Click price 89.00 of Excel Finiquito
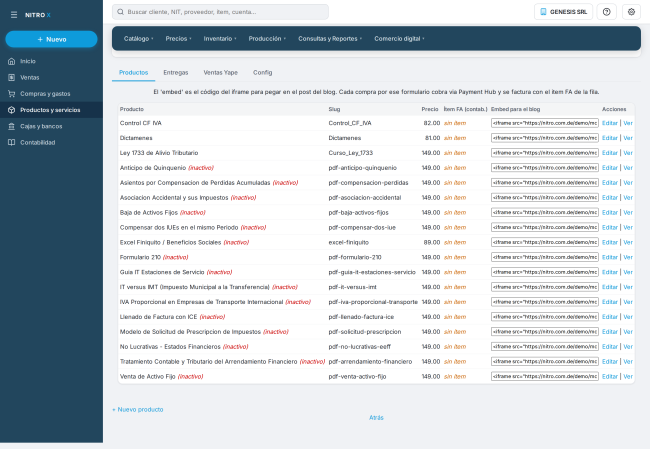This screenshot has width=650, height=449. 432,243
